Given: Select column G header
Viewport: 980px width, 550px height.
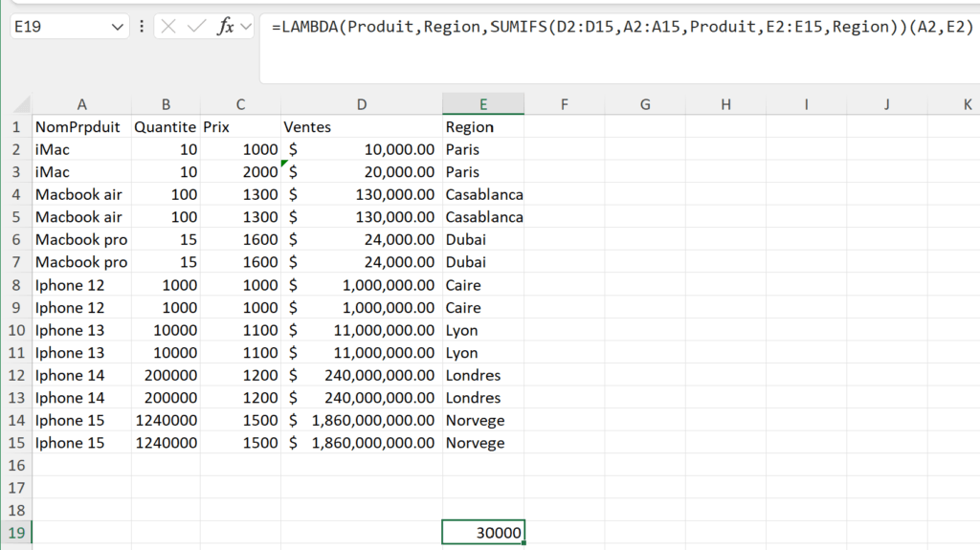Looking at the screenshot, I should tap(645, 104).
